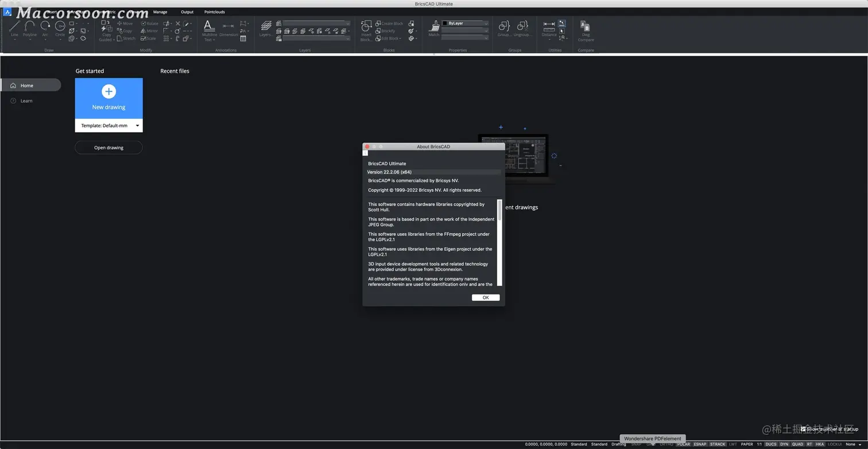This screenshot has height=449, width=868.
Task: Select Home in the left sidebar
Action: point(30,86)
